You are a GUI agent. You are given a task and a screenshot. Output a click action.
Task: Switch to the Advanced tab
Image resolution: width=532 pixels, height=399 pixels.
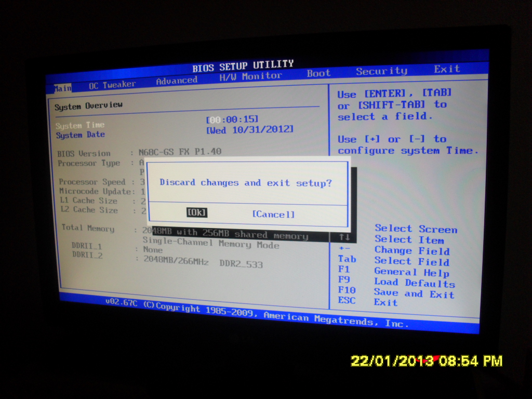[177, 81]
